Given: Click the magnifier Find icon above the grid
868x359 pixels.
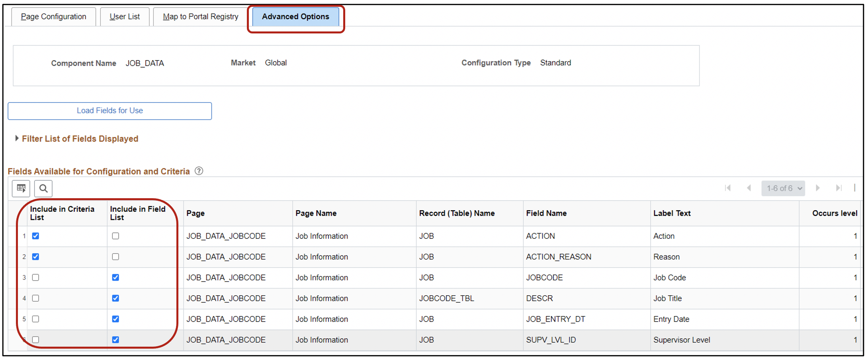Looking at the screenshot, I should pyautogui.click(x=43, y=188).
